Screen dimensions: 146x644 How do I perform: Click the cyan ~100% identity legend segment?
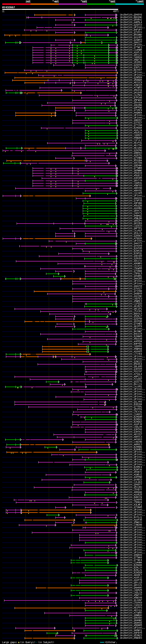point(130,4)
